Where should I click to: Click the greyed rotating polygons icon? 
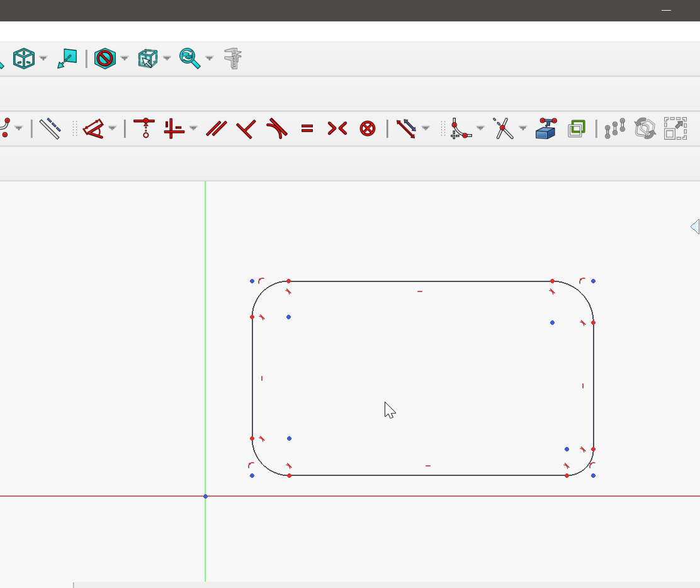point(645,128)
